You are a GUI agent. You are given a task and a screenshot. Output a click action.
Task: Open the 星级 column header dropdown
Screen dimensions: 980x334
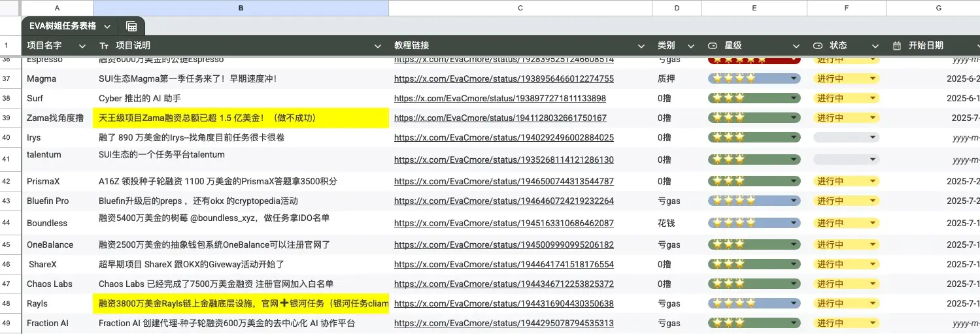[796, 46]
